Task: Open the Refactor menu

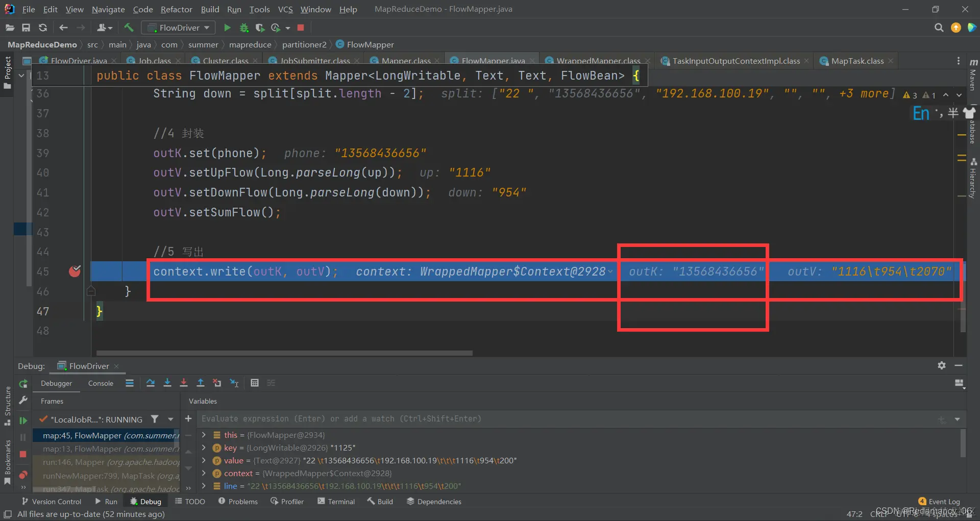Action: pos(176,9)
